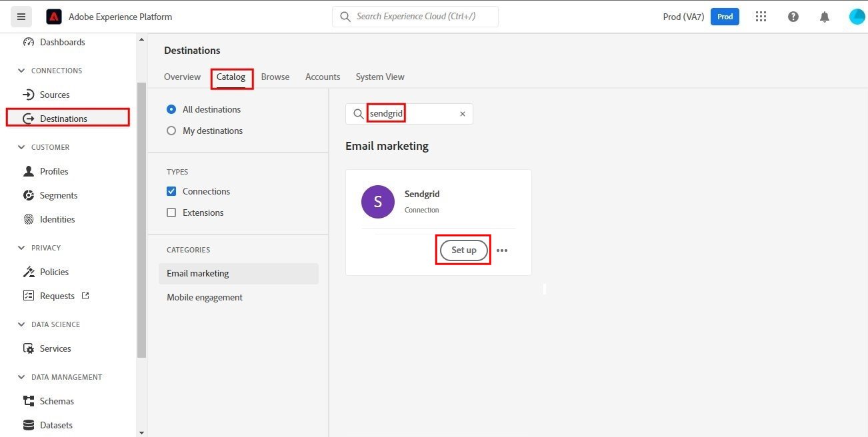
Task: Uncheck the Connections type checkbox
Action: point(171,191)
